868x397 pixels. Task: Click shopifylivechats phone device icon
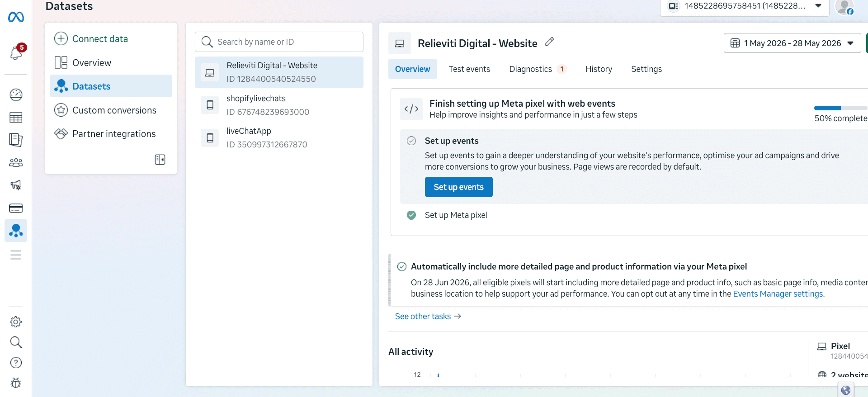(210, 105)
